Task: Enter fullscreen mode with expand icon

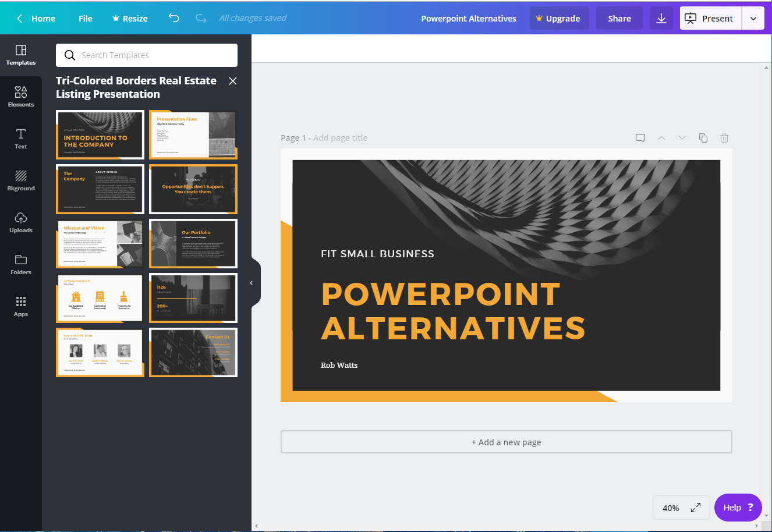Action: coord(696,508)
